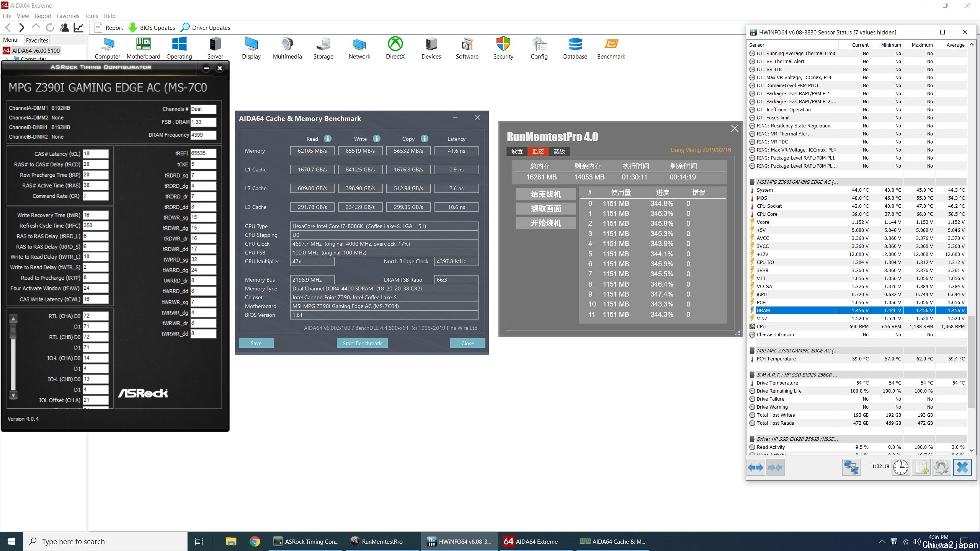The image size is (980, 551).
Task: Click the AIDA64 back navigation arrow
Action: [x=8, y=28]
